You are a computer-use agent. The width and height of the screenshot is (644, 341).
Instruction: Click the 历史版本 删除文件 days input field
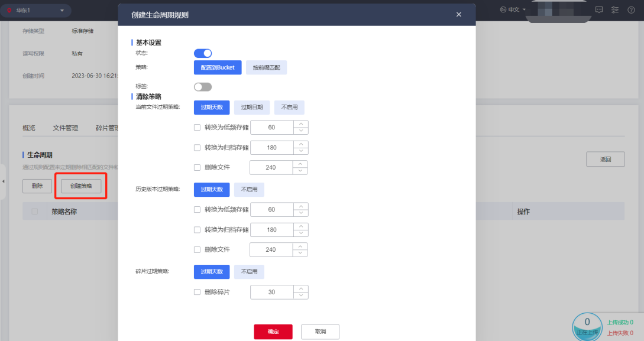pos(271,250)
